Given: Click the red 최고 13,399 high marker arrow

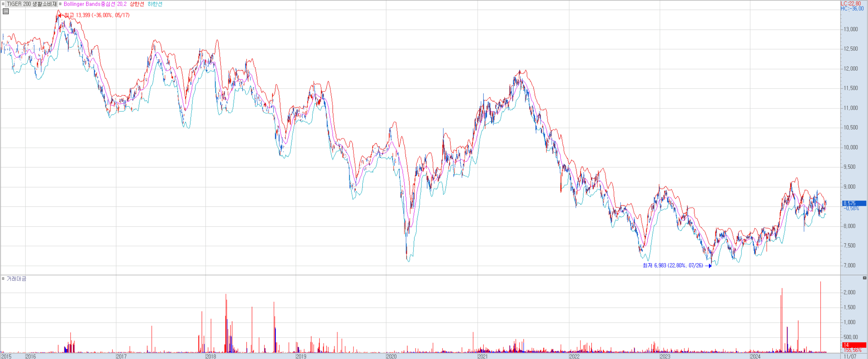Looking at the screenshot, I should pyautogui.click(x=61, y=15).
